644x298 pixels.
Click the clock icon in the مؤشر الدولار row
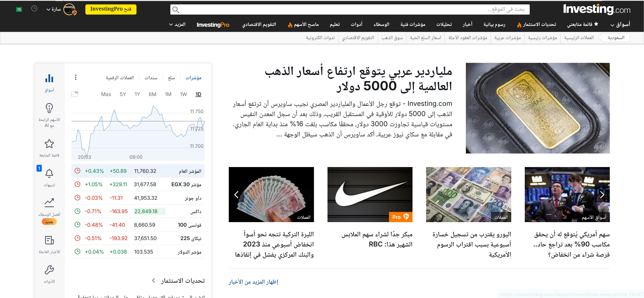click(x=78, y=251)
